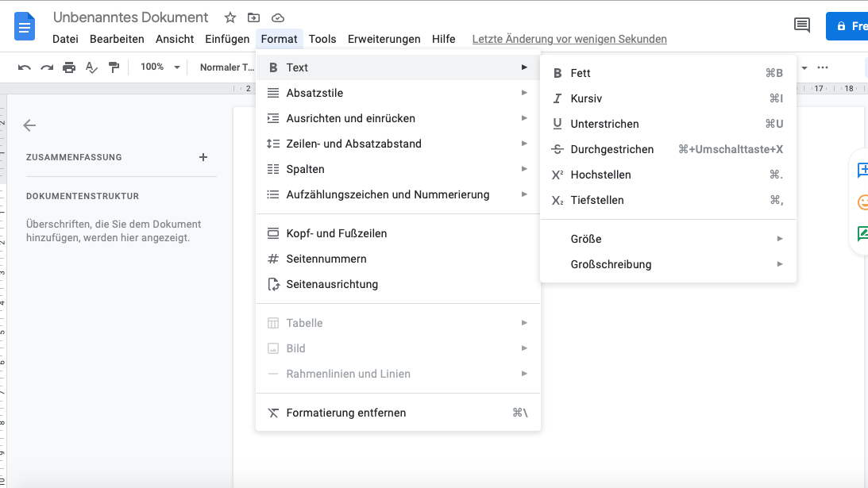Open the Normaler Text style dropdown
Viewport: 868px width, 488px height.
[x=226, y=67]
